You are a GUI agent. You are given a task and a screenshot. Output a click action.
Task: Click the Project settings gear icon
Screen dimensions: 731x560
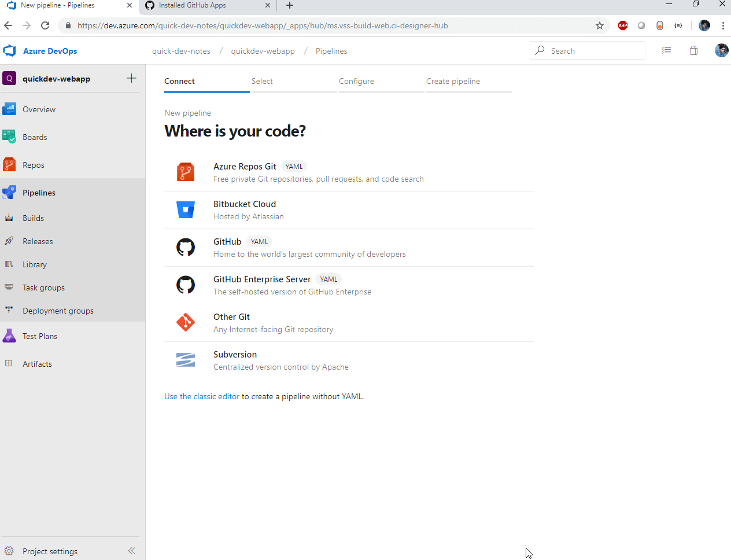point(9,551)
